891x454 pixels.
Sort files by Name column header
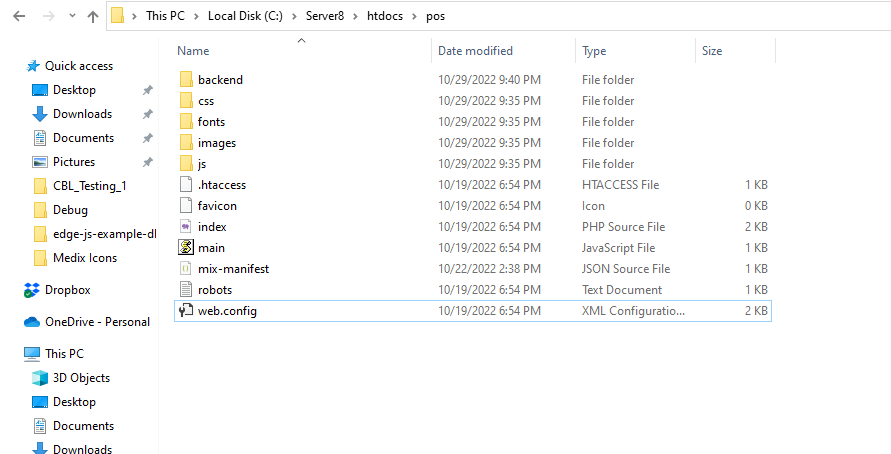pos(194,51)
